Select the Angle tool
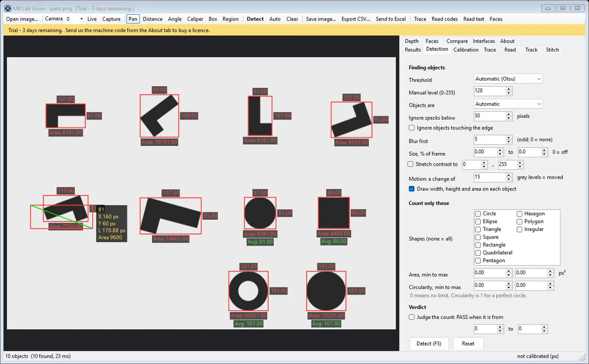This screenshot has height=364, width=589. (175, 19)
